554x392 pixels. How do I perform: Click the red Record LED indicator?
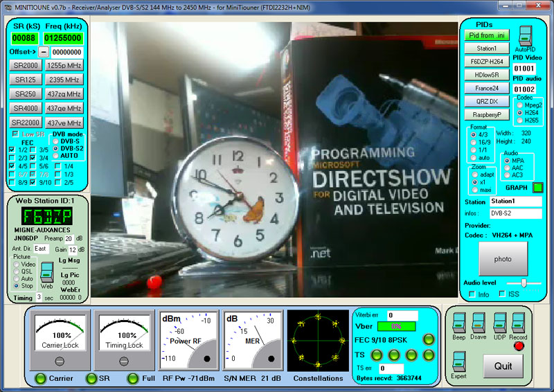519,346
